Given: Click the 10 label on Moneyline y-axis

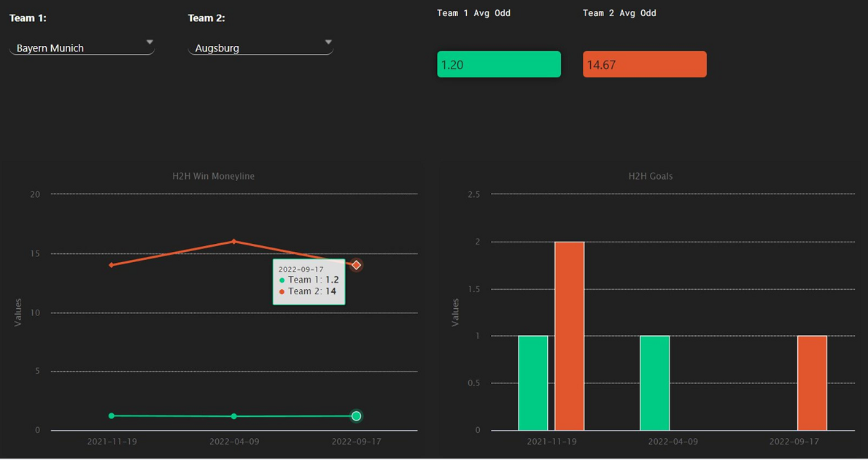Looking at the screenshot, I should tap(36, 313).
